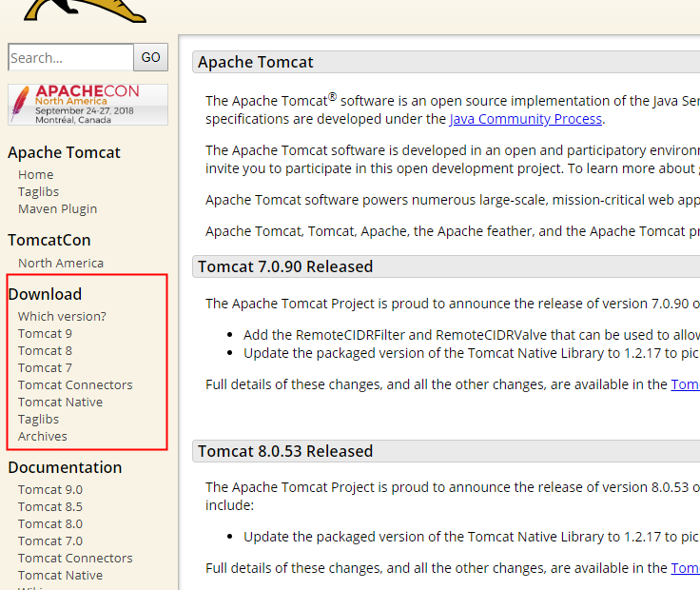
Task: Open Tomcat 8.5 documentation
Action: (50, 506)
